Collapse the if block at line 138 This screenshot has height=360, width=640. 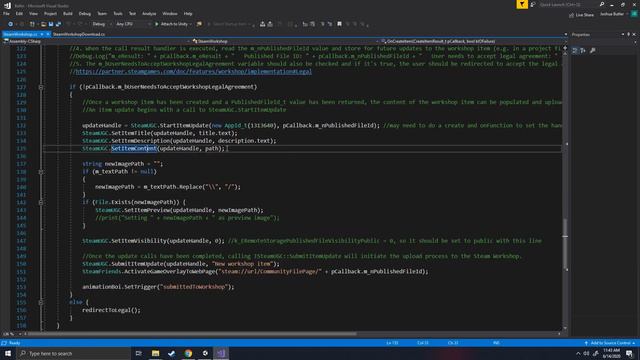tap(40, 172)
